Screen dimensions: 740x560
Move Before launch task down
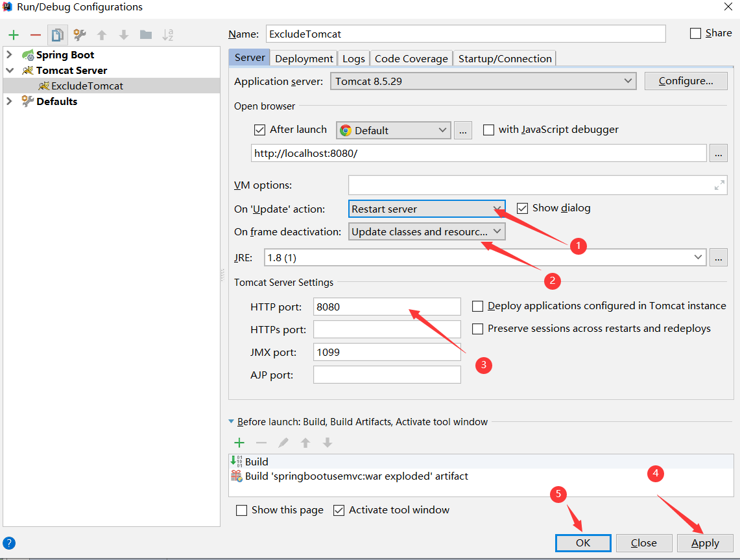[x=328, y=443]
